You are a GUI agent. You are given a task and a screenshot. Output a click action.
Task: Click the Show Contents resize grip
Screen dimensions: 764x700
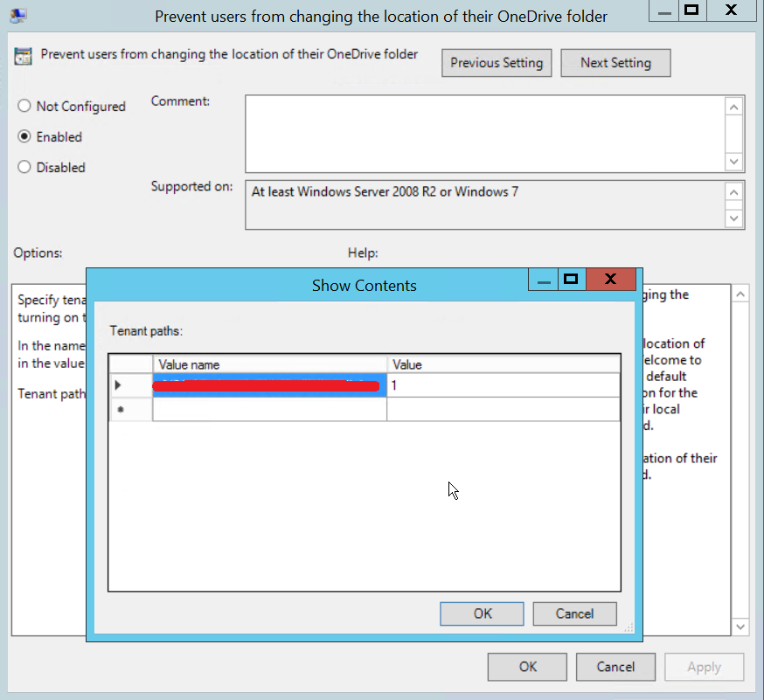[629, 627]
